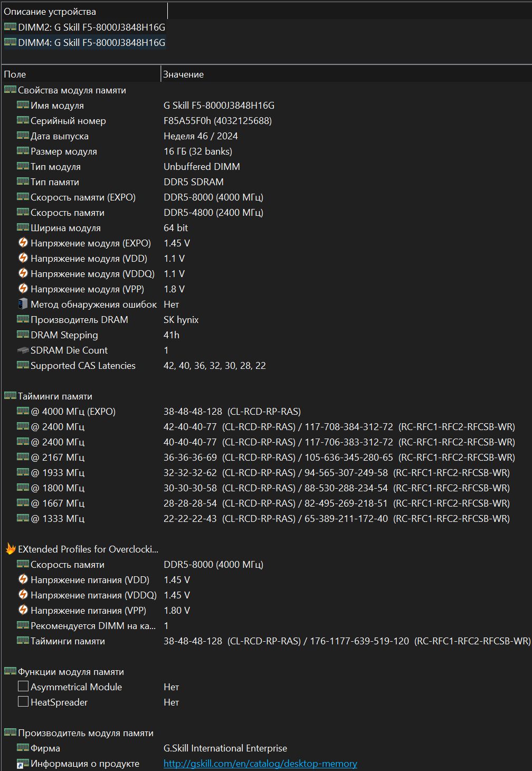Screen dimensions: 532x771
Task: Click the value SK hynix
Action: pos(181,320)
